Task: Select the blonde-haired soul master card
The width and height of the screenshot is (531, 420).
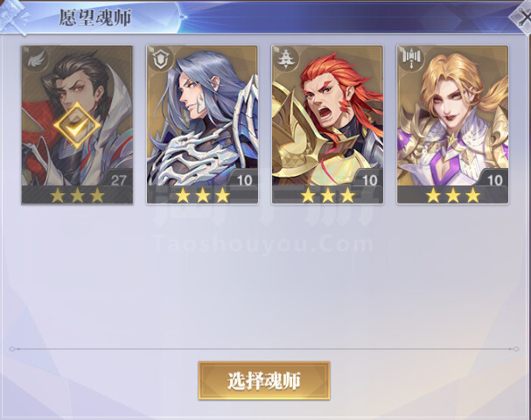Action: [453, 125]
